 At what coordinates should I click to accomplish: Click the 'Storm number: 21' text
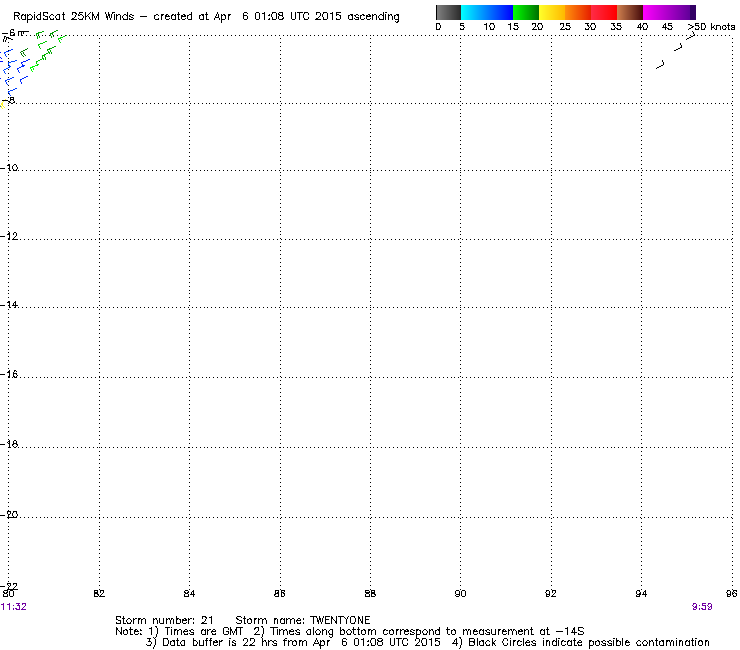[x=164, y=620]
